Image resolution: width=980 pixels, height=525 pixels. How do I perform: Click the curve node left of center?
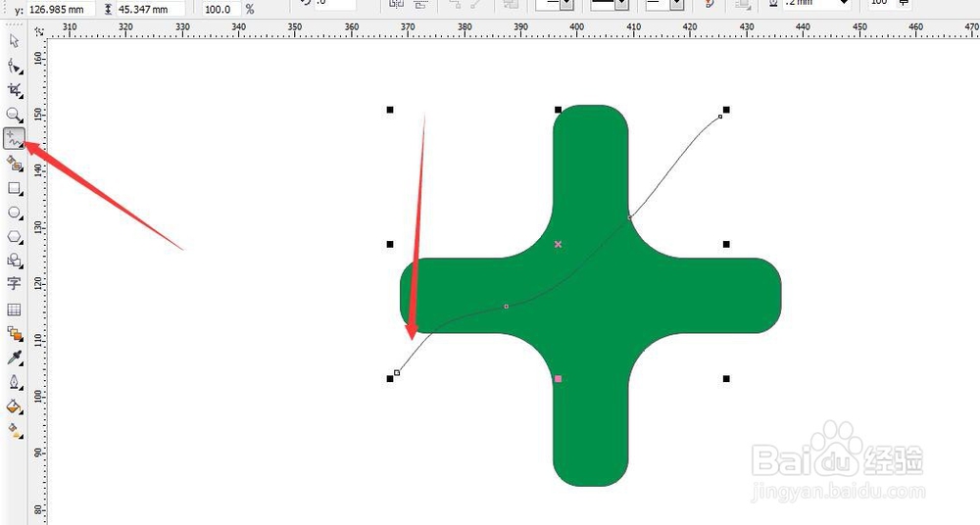[507, 307]
